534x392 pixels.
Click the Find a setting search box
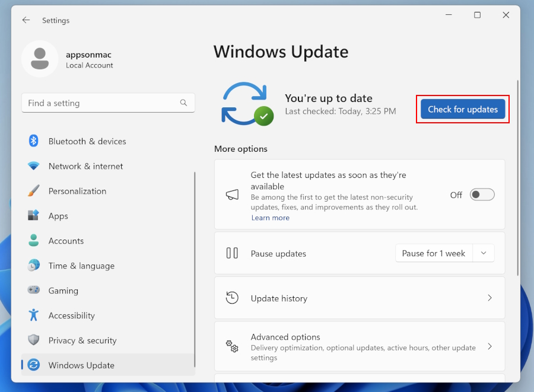(101, 103)
